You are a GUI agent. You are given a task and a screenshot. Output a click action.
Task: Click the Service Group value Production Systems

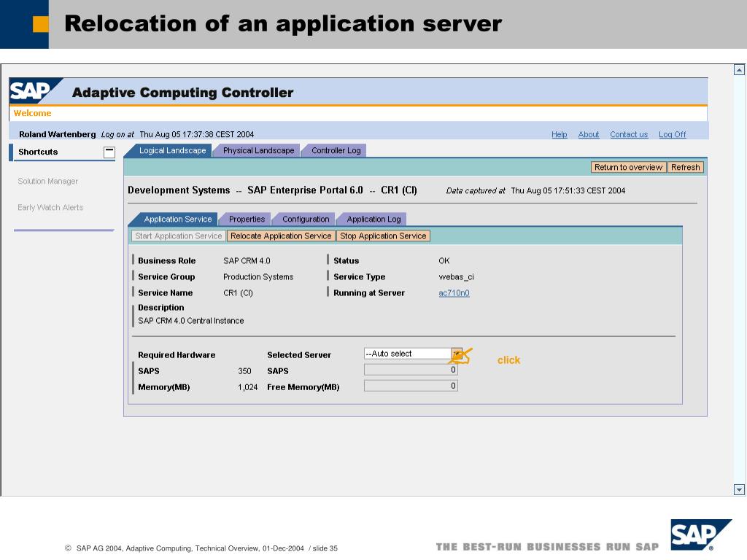tap(258, 276)
